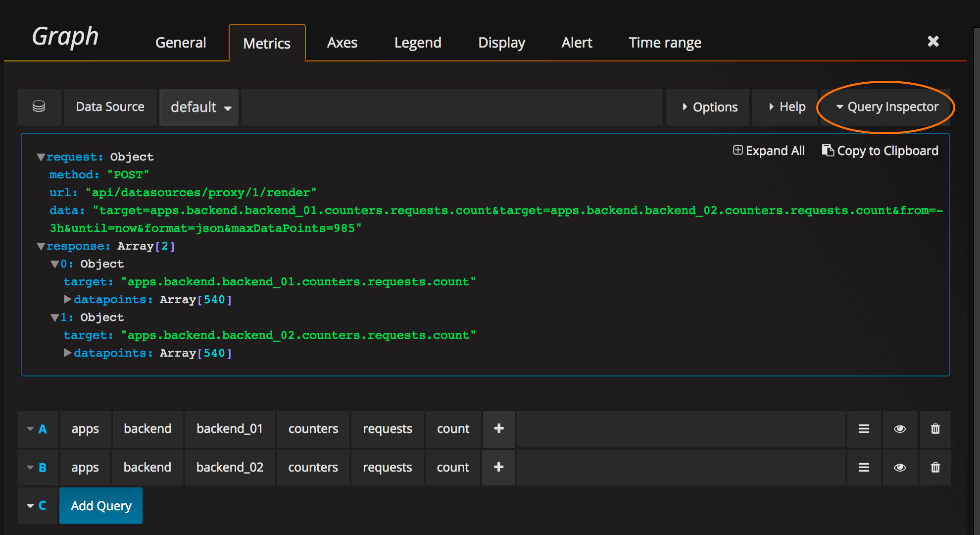Click the Add Query button
980x535 pixels.
coord(100,505)
